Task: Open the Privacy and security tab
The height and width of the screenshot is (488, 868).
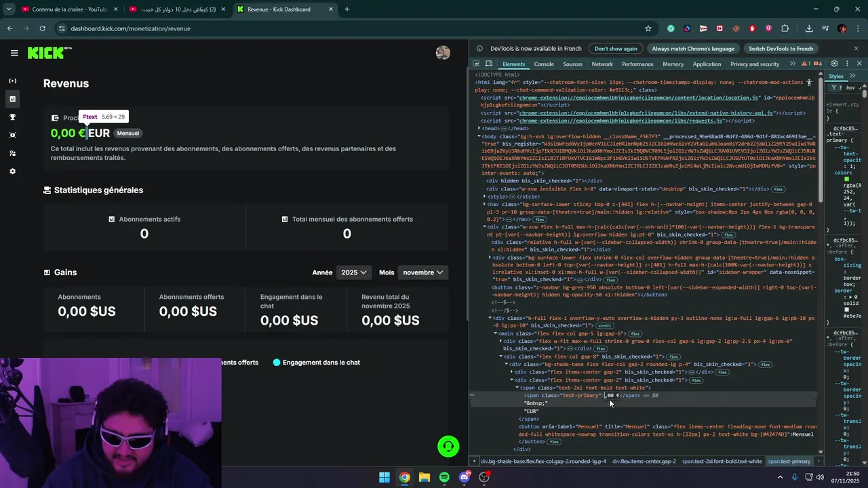Action: [x=755, y=64]
